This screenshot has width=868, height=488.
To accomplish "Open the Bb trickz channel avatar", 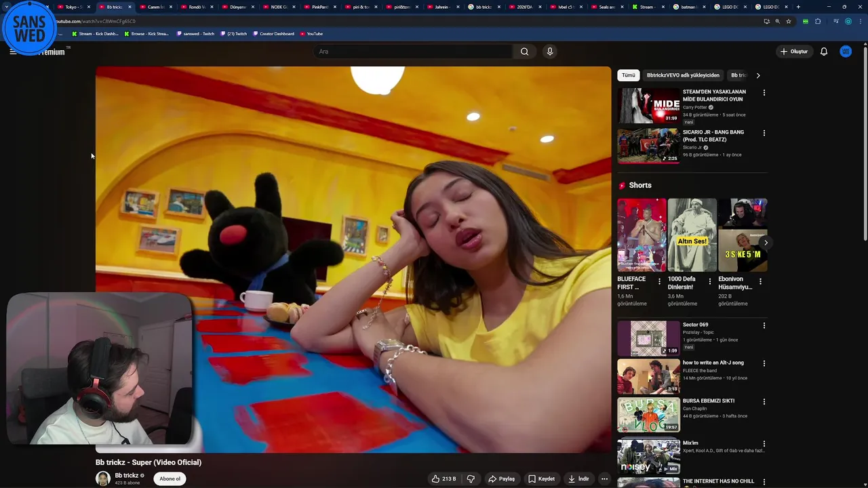I will coord(103,479).
